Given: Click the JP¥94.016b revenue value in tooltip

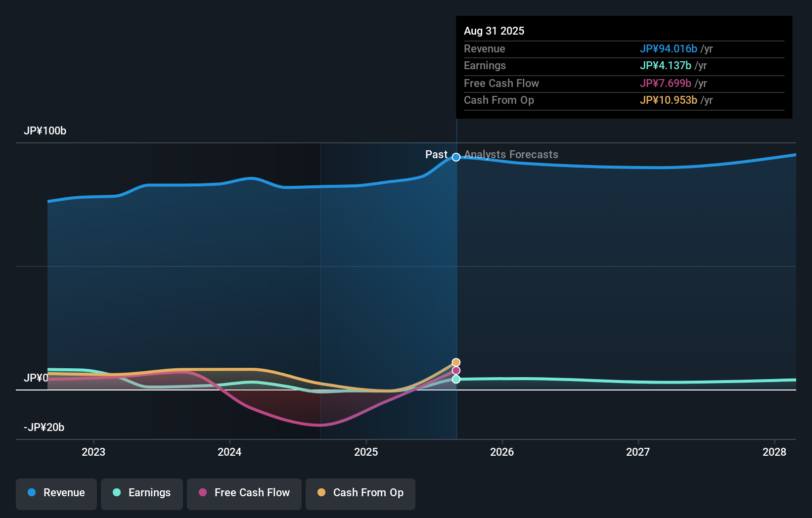Looking at the screenshot, I should [669, 49].
